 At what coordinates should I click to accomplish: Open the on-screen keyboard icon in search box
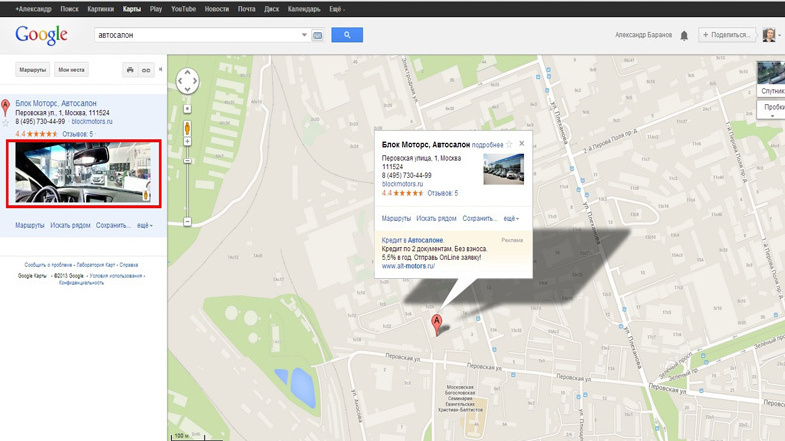pyautogui.click(x=318, y=35)
